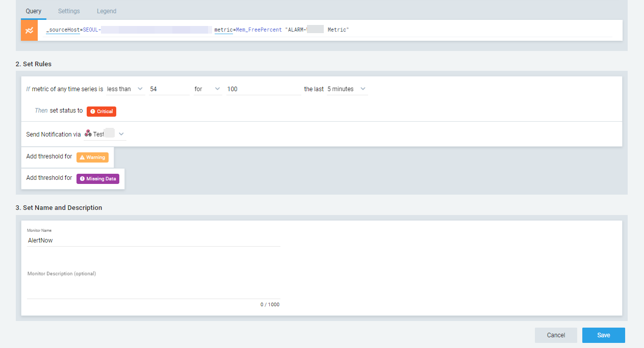644x348 pixels.
Task: Switch to the Settings tab
Action: pos(69,11)
